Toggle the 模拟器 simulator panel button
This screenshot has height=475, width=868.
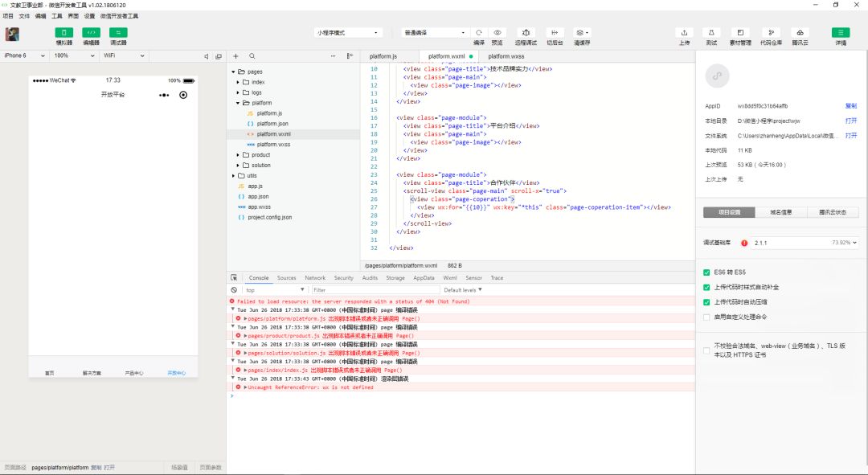tap(64, 33)
